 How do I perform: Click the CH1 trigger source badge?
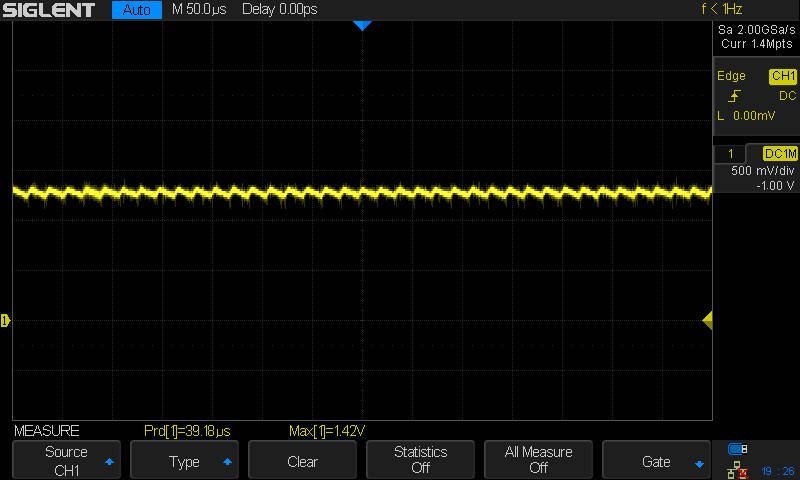tap(783, 76)
